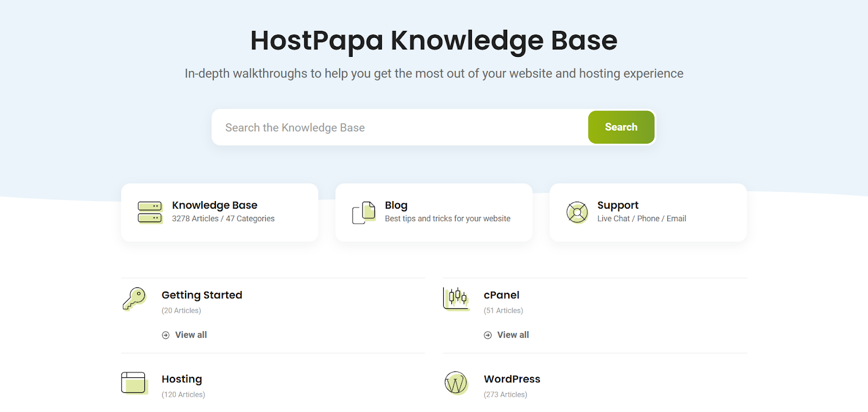The height and width of the screenshot is (412, 868).
Task: Focus the Search the Knowledge Base field
Action: pos(400,127)
